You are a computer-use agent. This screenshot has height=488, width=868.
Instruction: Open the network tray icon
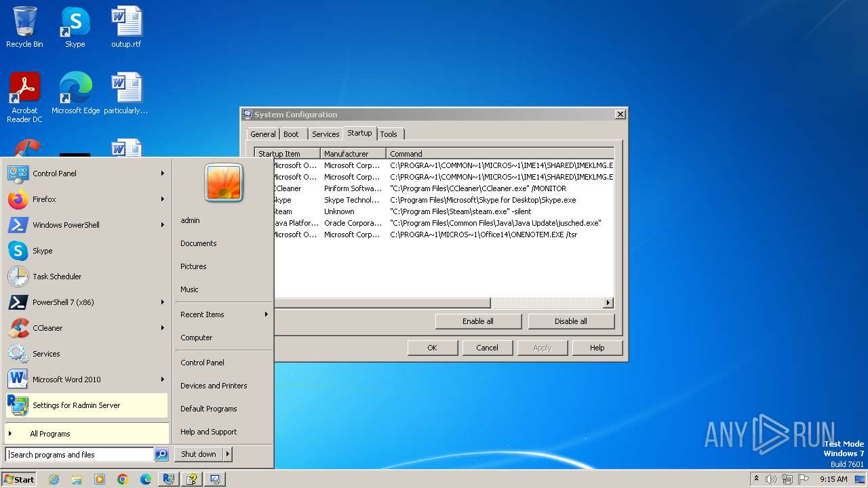tap(787, 479)
